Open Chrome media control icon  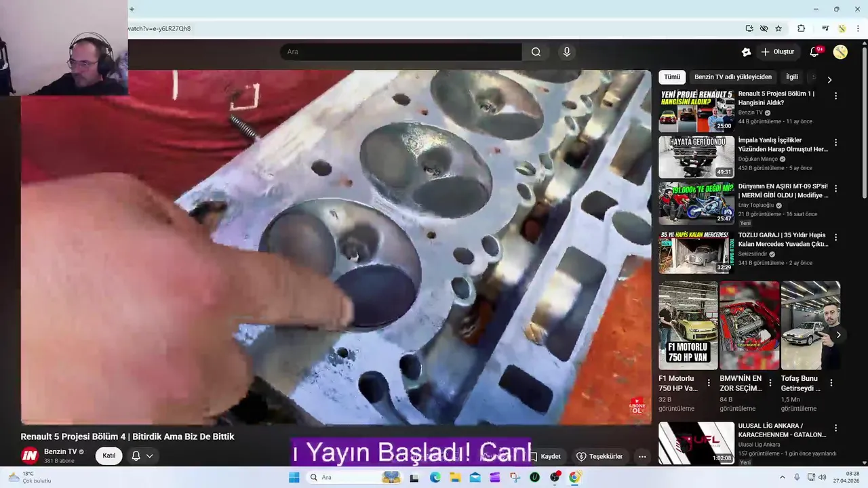pos(825,28)
